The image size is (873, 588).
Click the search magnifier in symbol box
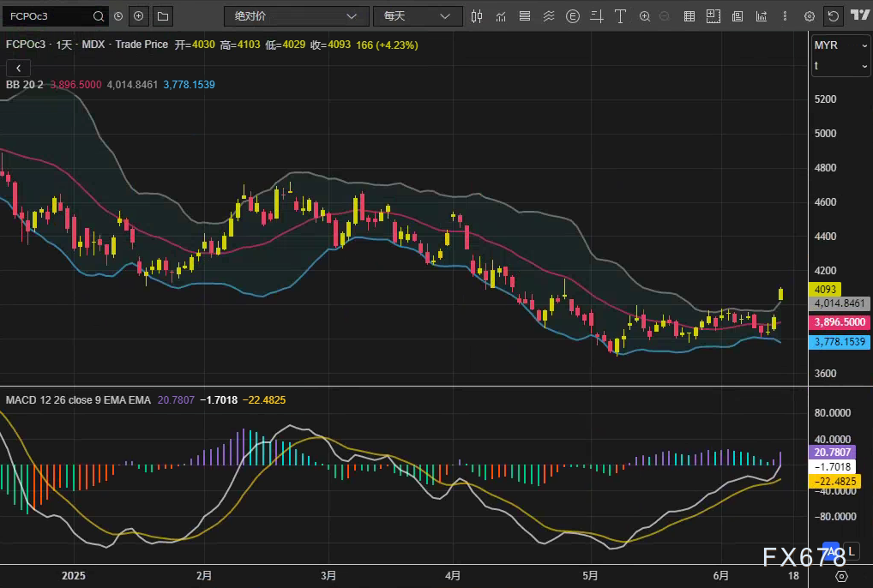[99, 16]
